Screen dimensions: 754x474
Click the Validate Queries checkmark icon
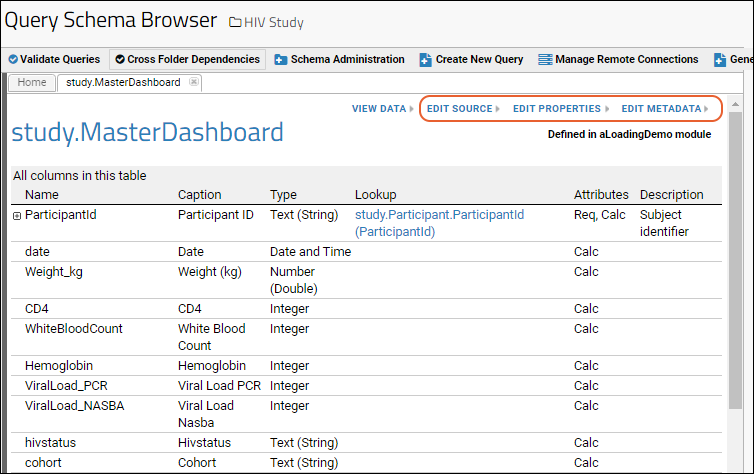click(13, 60)
